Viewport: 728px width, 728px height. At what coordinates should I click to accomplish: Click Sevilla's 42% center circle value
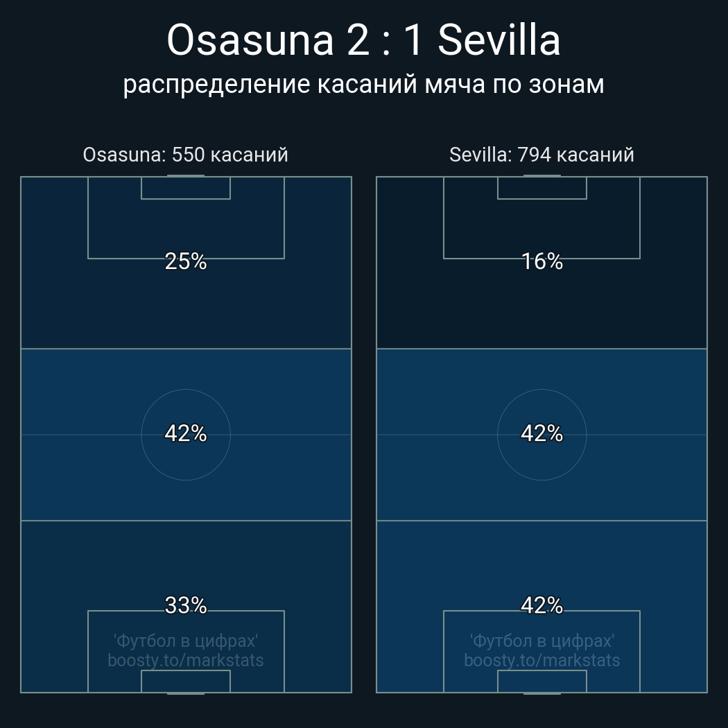pos(541,433)
